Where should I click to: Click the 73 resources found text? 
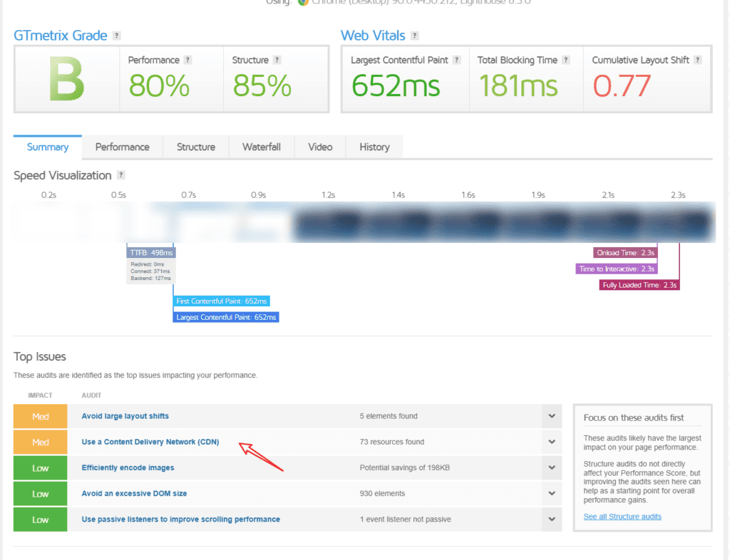[x=392, y=442]
